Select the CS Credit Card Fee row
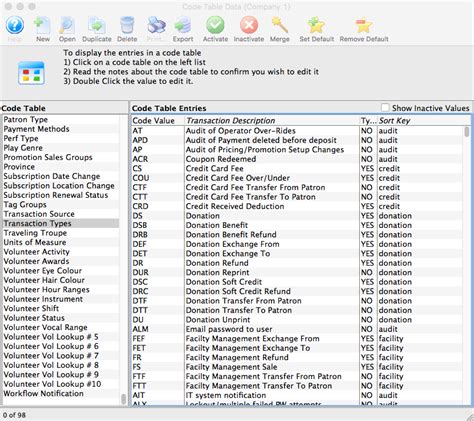The image size is (474, 421). coord(297,168)
